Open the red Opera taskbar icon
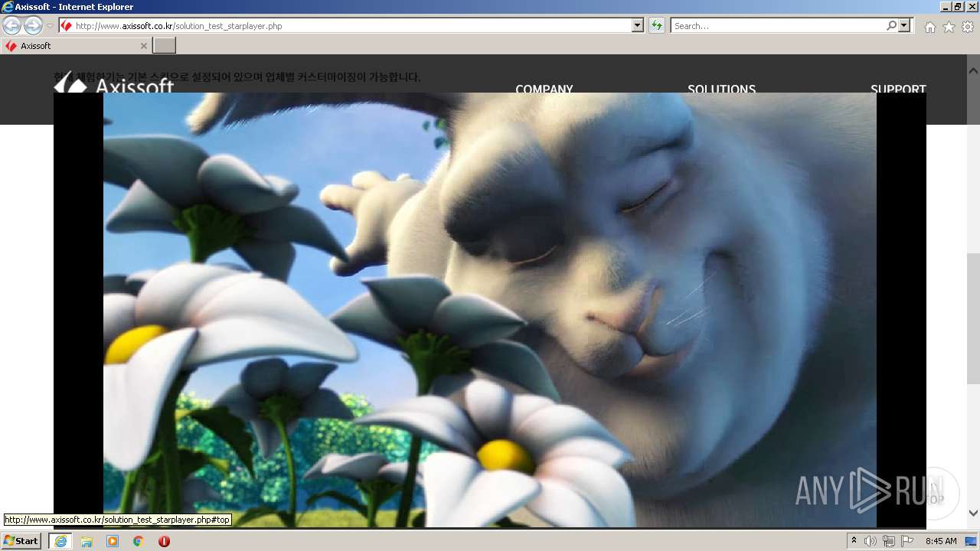 coord(164,541)
